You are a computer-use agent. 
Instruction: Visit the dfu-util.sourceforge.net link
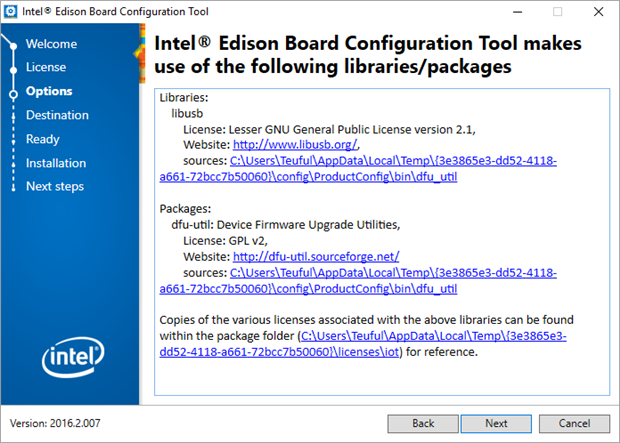coord(316,256)
